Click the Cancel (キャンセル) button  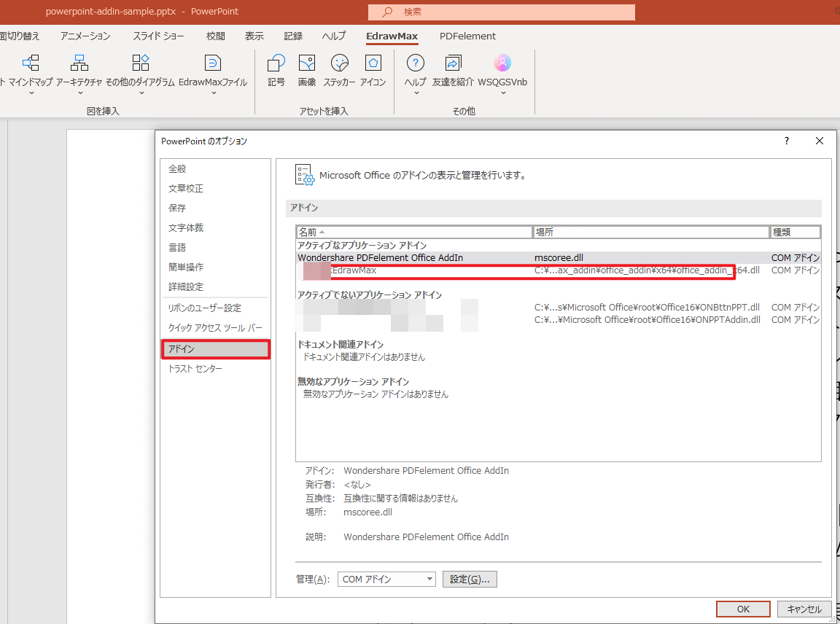point(804,609)
